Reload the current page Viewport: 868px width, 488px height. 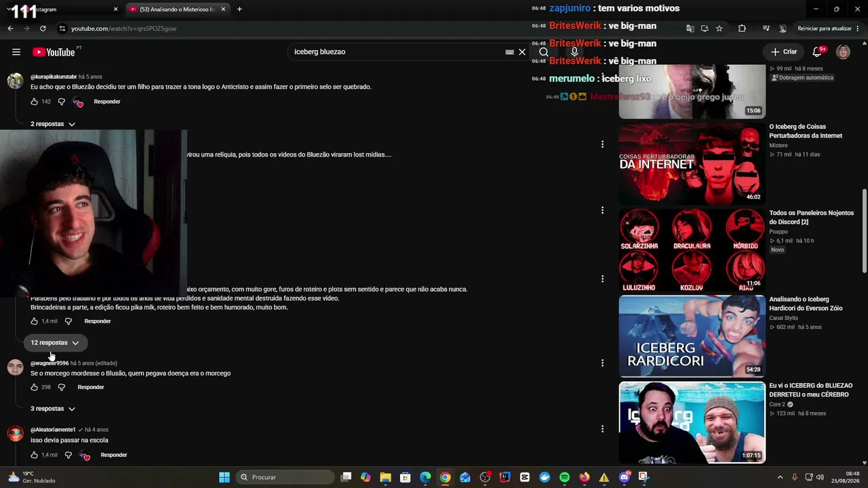tap(43, 28)
